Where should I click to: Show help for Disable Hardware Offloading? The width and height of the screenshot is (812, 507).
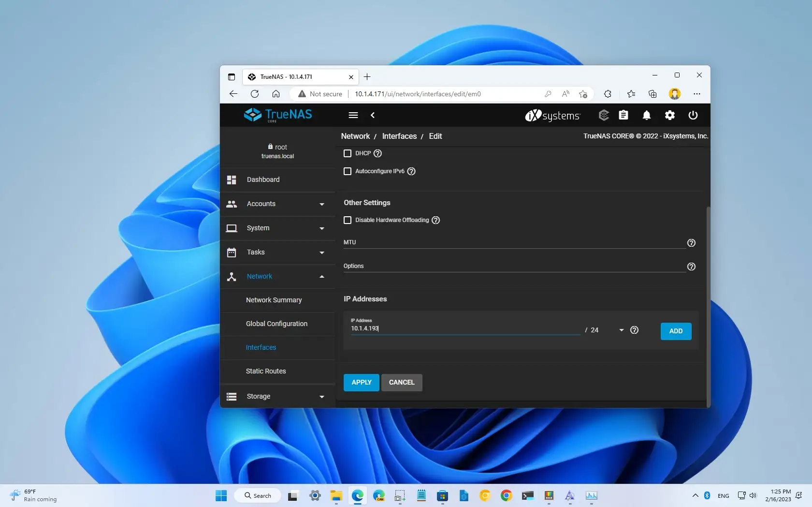[x=435, y=220]
